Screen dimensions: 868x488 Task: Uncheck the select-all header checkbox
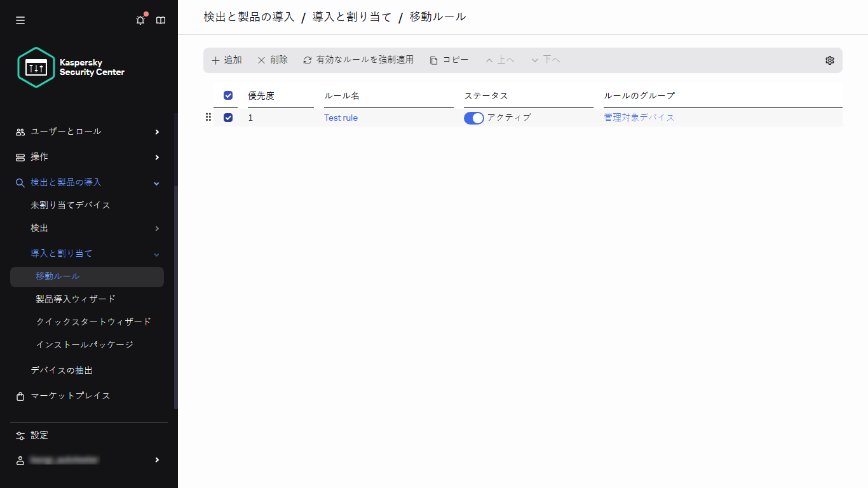point(227,95)
